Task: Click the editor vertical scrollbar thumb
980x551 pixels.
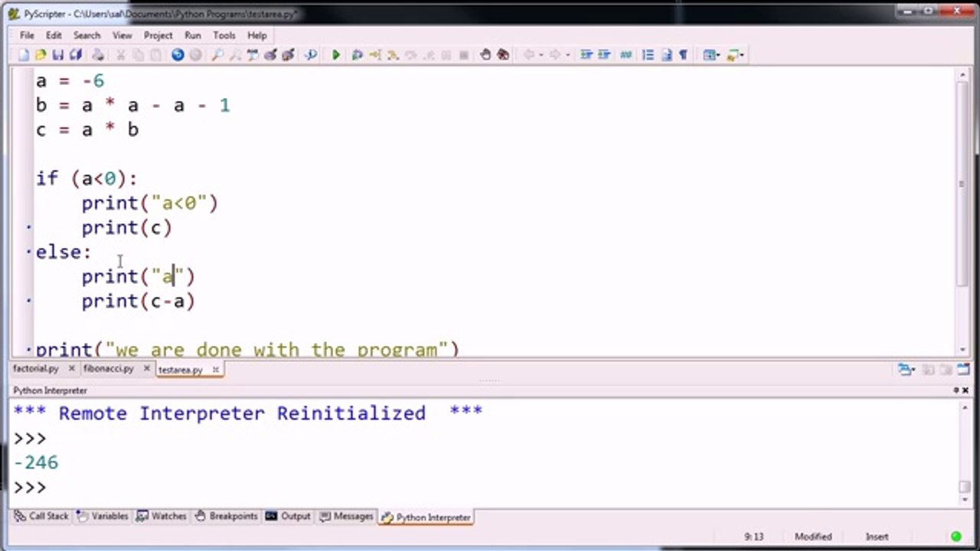Action: (x=963, y=182)
